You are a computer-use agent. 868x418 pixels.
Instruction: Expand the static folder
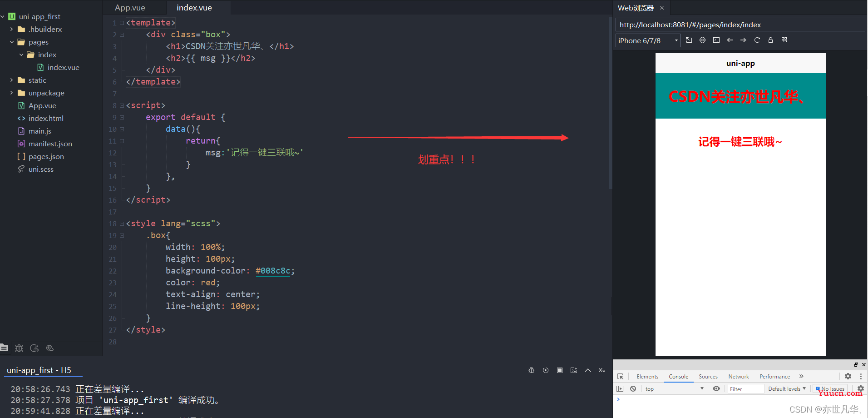pos(11,80)
